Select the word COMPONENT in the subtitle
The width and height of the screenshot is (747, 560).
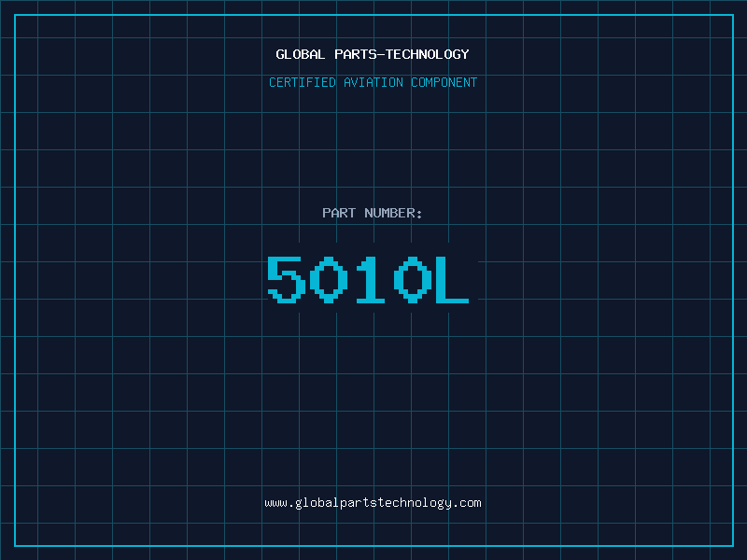tap(444, 82)
